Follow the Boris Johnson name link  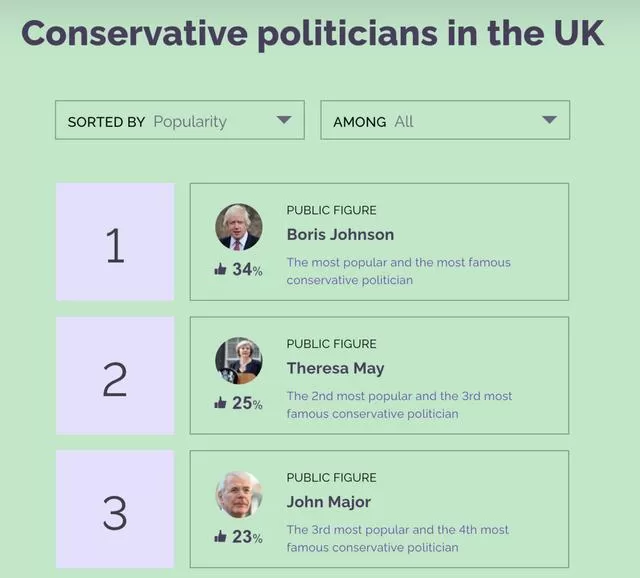pyautogui.click(x=340, y=235)
